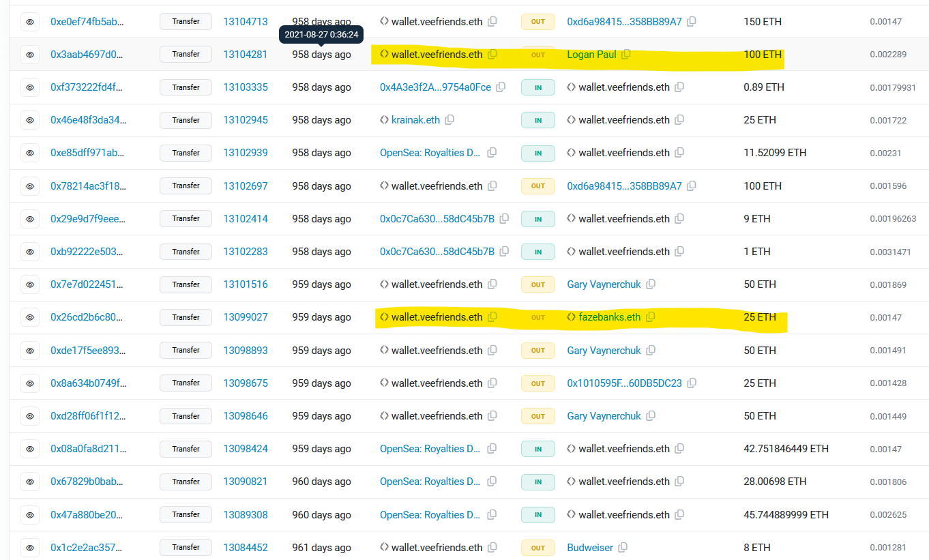This screenshot has height=560, width=929.
Task: Click the eye icon for 0x7e7d022451
Action: click(30, 284)
